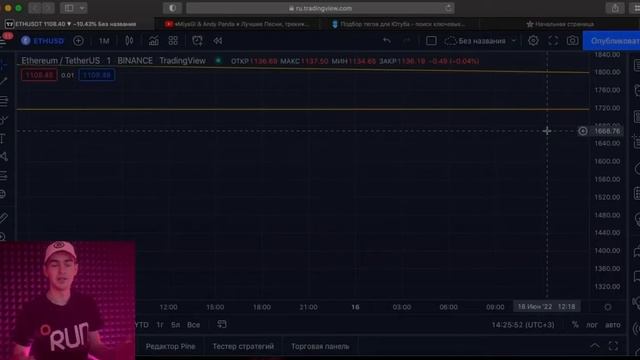Select the chart layout square icon

[431, 41]
